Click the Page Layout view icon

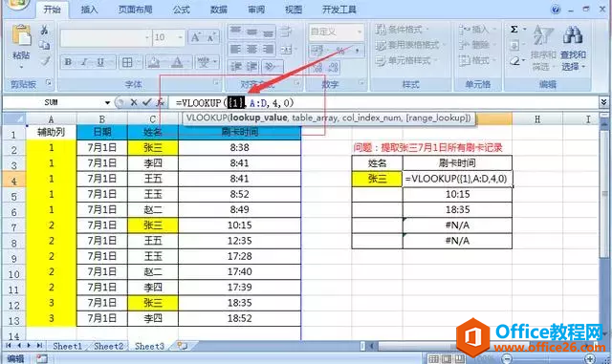(447, 358)
